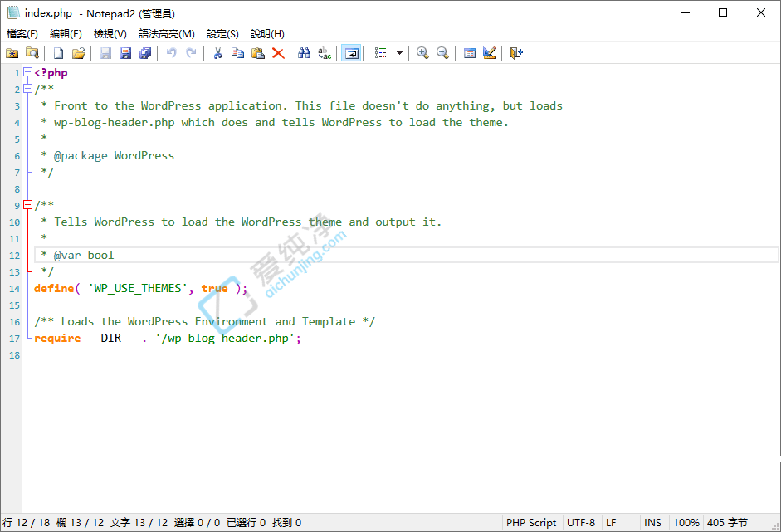Toggle the Word Wrap toolbar button

(351, 53)
